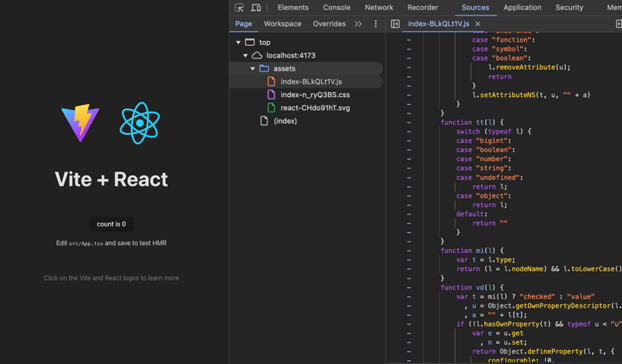Switch to the Console tab

click(x=336, y=8)
